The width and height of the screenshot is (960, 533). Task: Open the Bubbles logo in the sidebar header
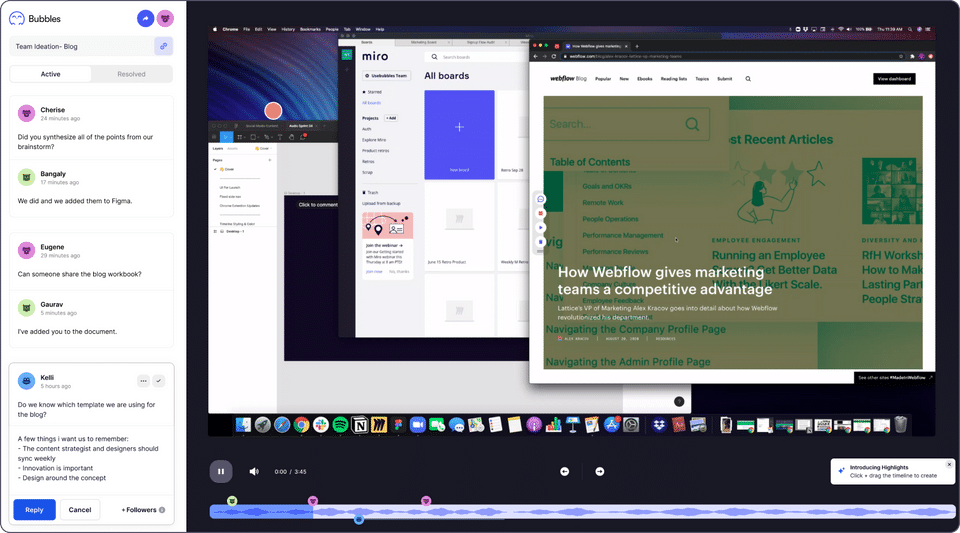coord(35,19)
